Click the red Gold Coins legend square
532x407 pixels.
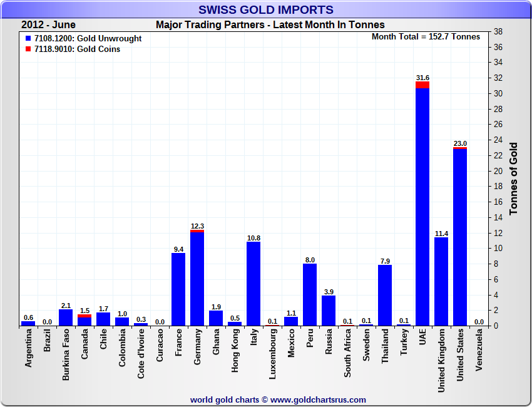click(x=27, y=49)
